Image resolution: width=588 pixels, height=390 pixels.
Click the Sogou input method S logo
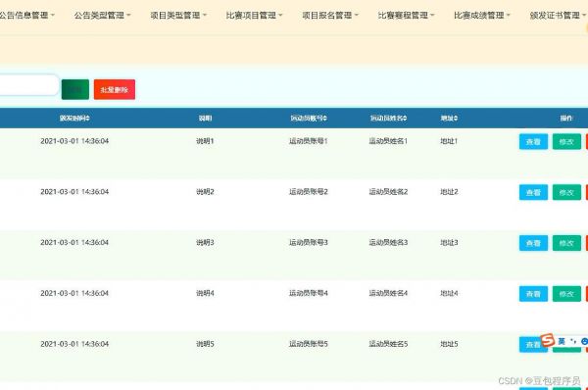[x=548, y=340]
